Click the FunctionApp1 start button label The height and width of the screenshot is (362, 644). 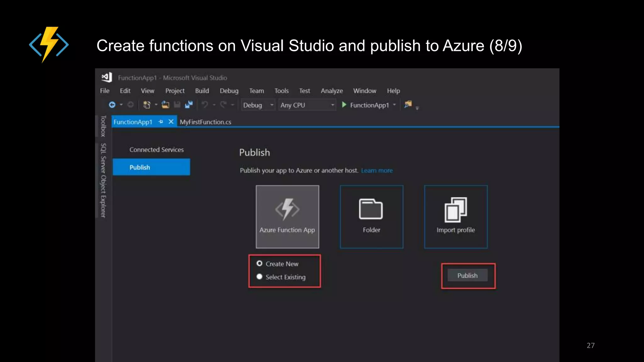tap(369, 105)
